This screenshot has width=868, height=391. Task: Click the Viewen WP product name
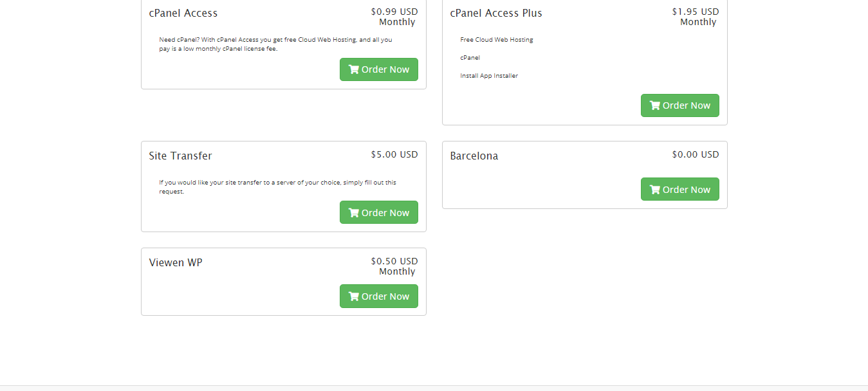tap(176, 262)
